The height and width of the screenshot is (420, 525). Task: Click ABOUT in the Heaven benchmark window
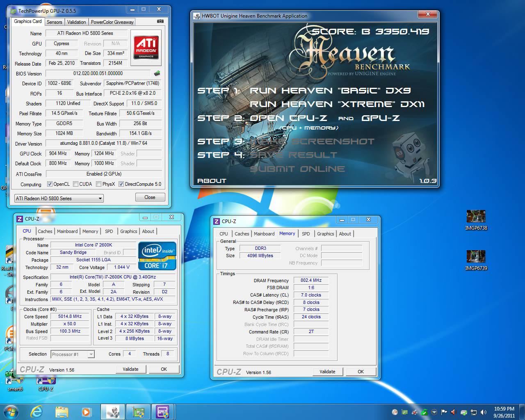pos(212,180)
